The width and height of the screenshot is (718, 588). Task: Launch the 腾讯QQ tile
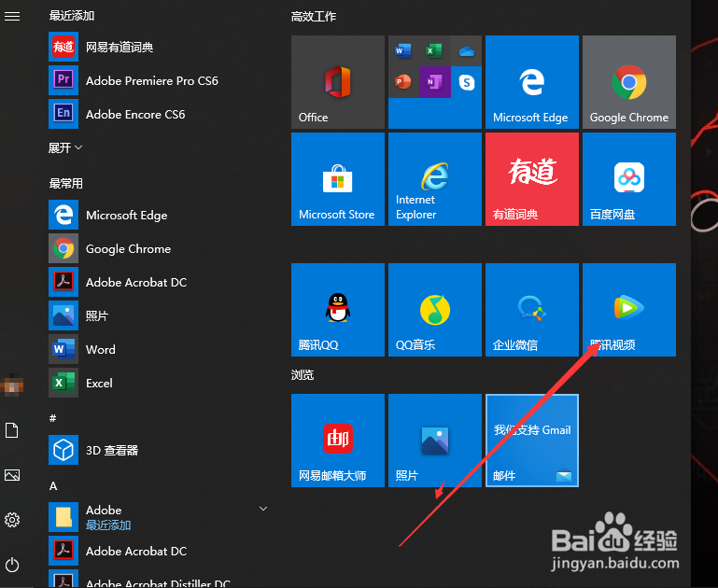[338, 309]
